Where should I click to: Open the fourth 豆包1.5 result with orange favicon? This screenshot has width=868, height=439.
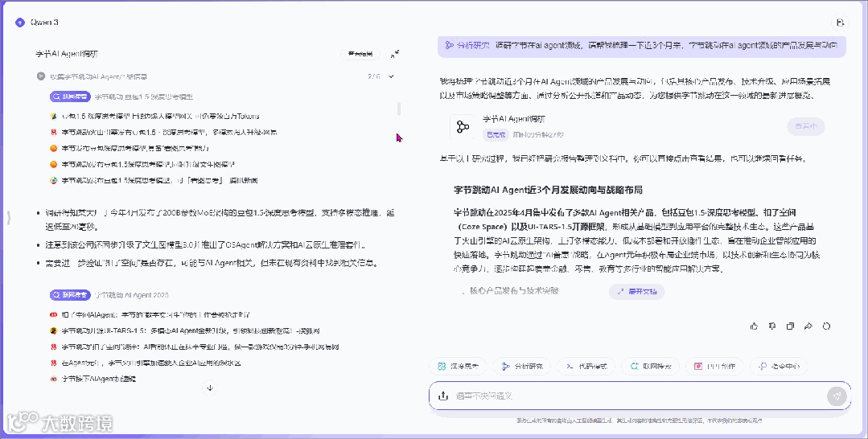pos(148,164)
